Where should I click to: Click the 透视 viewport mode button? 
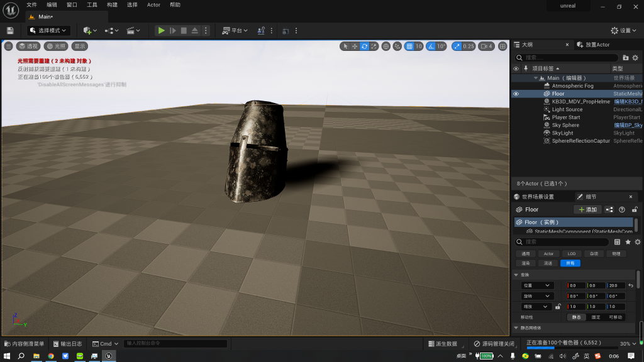(x=28, y=47)
